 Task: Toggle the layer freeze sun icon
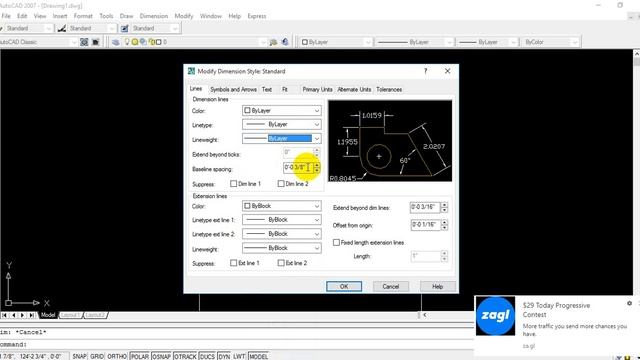(x=135, y=42)
